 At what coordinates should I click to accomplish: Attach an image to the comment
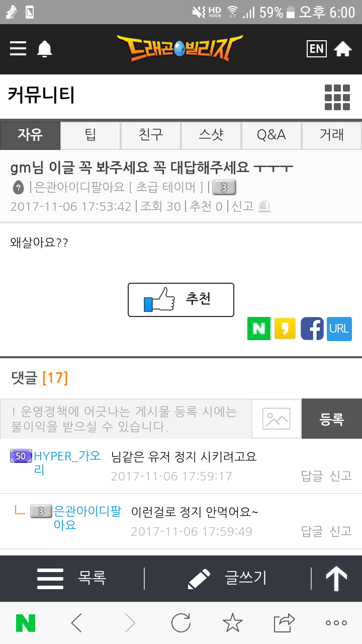tap(277, 419)
